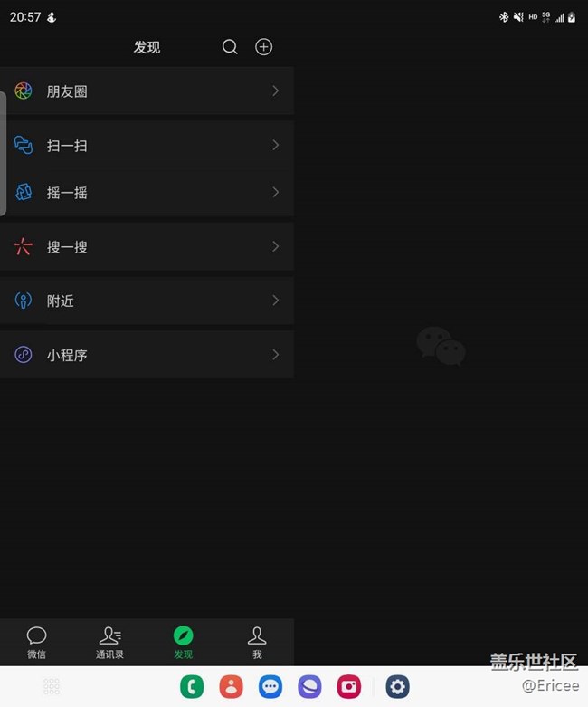Expand the 朋友圈 row chevron
Screen dimensions: 588x707
pos(275,91)
